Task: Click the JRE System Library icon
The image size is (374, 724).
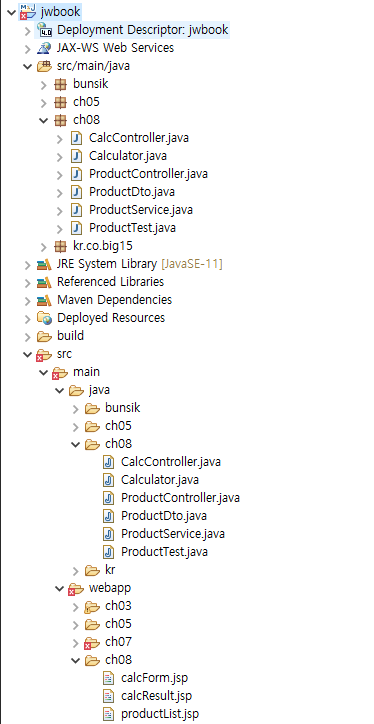Action: pos(44,264)
